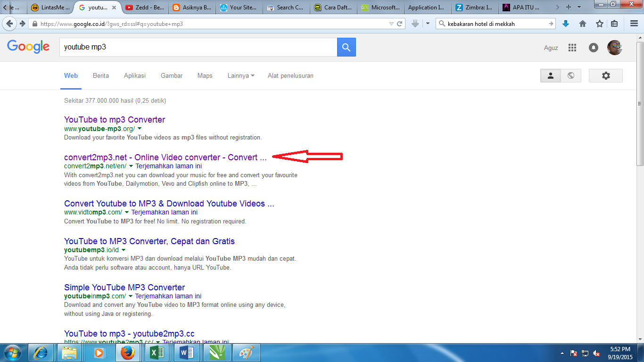
Task: Switch to Zimbra tab
Action: 475,7
